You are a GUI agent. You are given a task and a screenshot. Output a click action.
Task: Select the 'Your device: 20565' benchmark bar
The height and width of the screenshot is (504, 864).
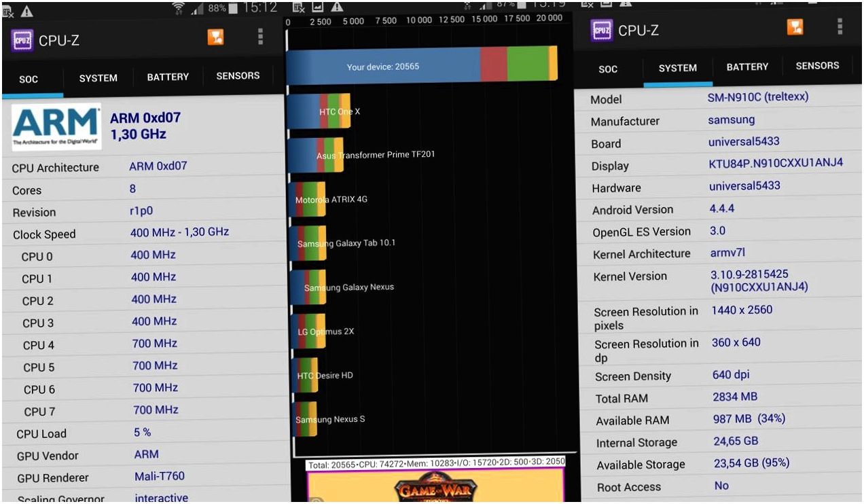click(421, 65)
